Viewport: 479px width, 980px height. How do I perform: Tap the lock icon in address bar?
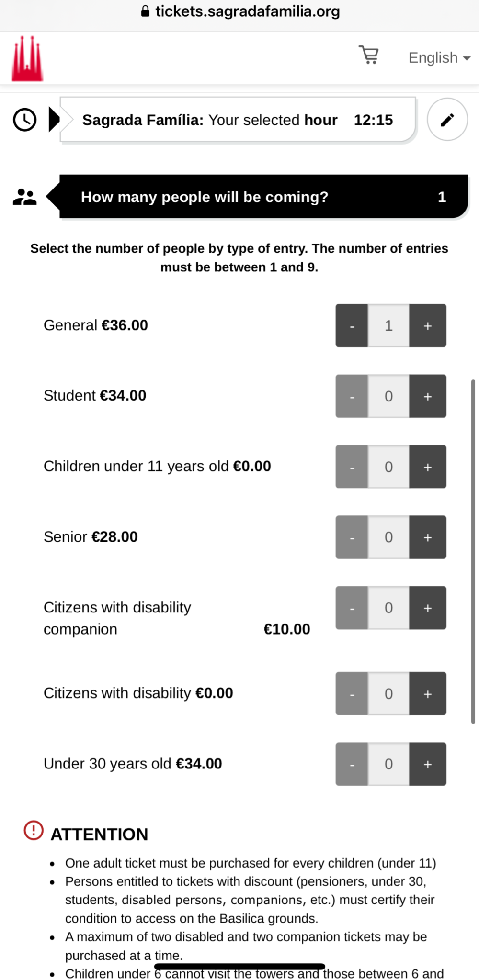pos(145,11)
